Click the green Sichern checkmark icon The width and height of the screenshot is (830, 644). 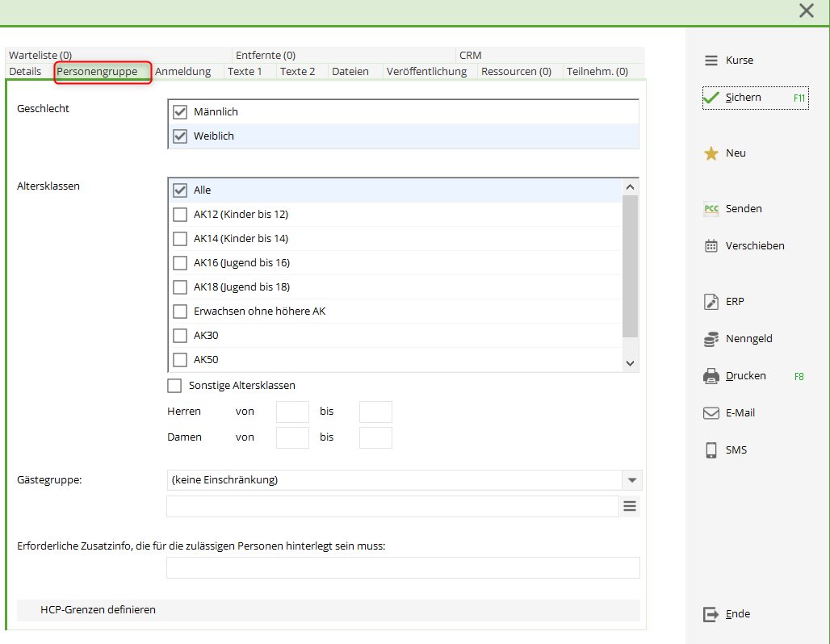tap(711, 98)
